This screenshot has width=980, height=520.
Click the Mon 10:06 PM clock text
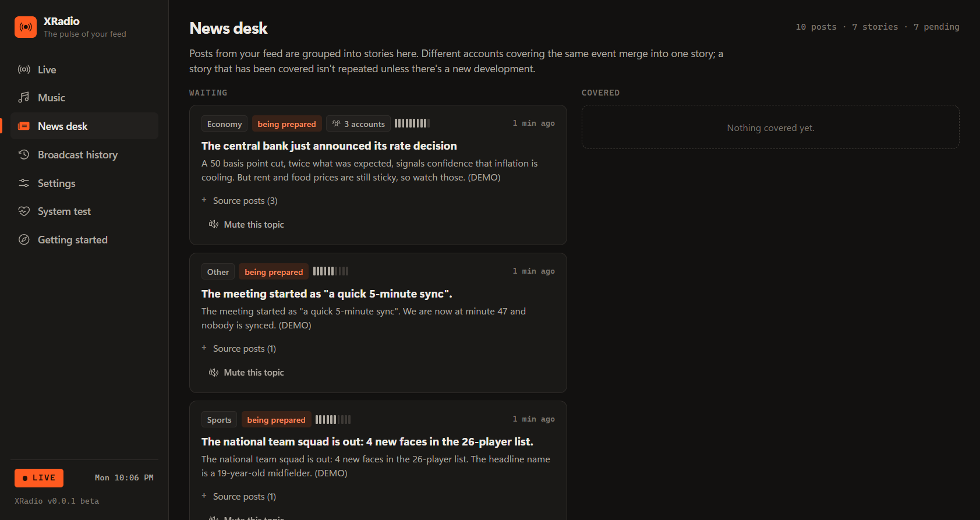click(125, 478)
